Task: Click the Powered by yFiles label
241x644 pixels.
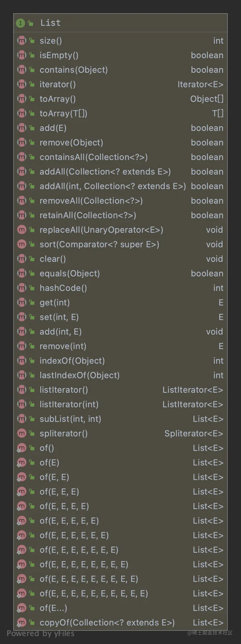Action: (x=41, y=633)
